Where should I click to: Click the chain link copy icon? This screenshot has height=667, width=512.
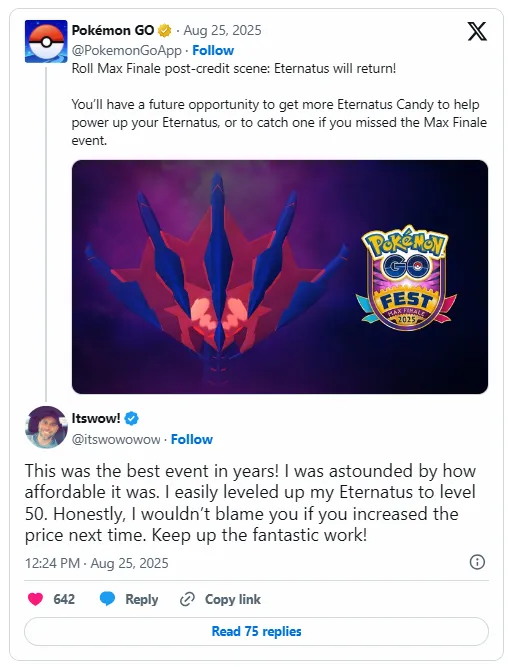coord(187,599)
